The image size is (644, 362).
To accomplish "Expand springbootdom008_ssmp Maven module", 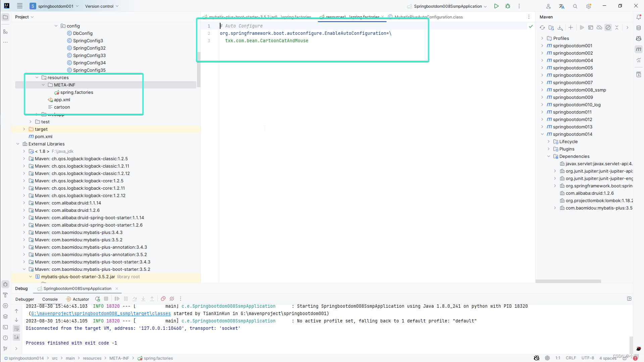I will [542, 90].
